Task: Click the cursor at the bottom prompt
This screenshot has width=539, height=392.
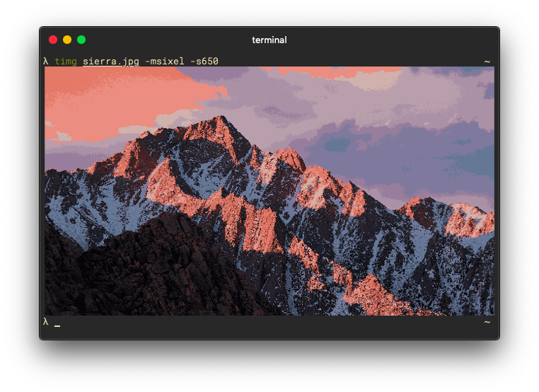Action: 57,325
